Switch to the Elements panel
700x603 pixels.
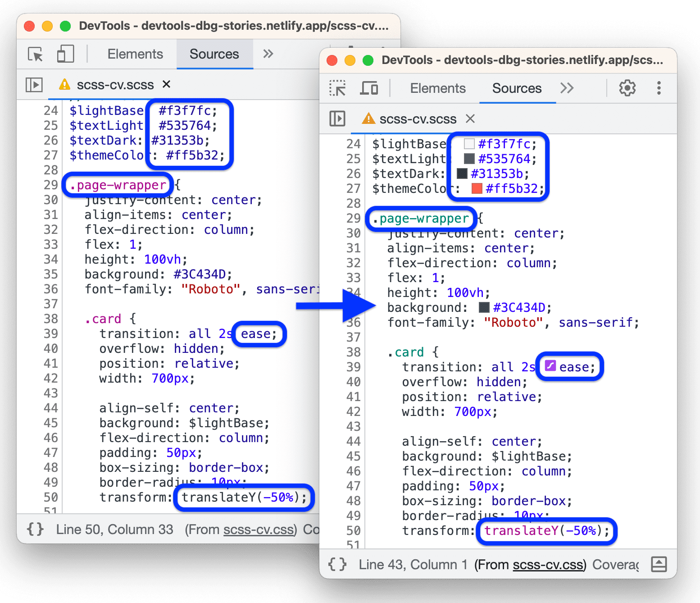coord(437,88)
